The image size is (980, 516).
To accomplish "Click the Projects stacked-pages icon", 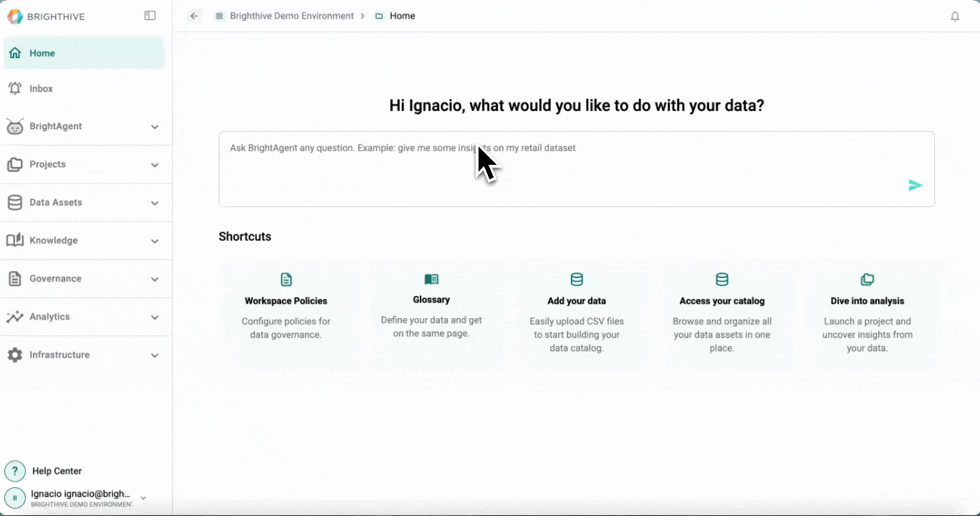I will 15,165.
